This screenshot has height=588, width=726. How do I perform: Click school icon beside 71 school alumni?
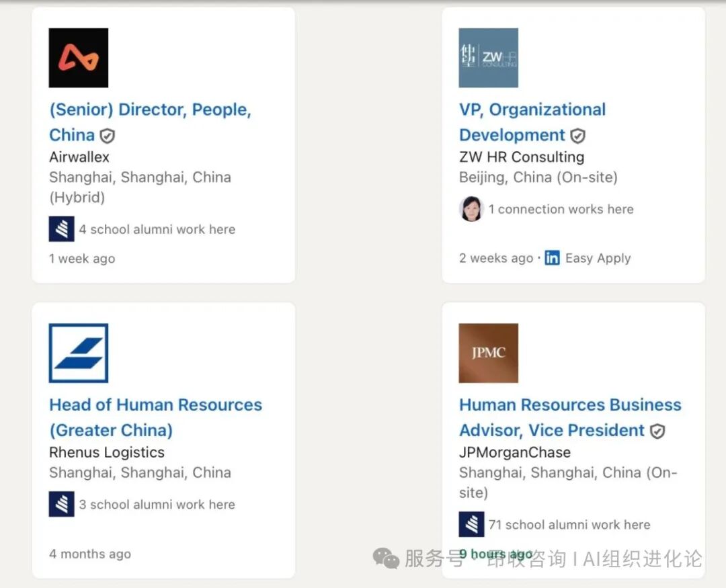click(x=471, y=524)
